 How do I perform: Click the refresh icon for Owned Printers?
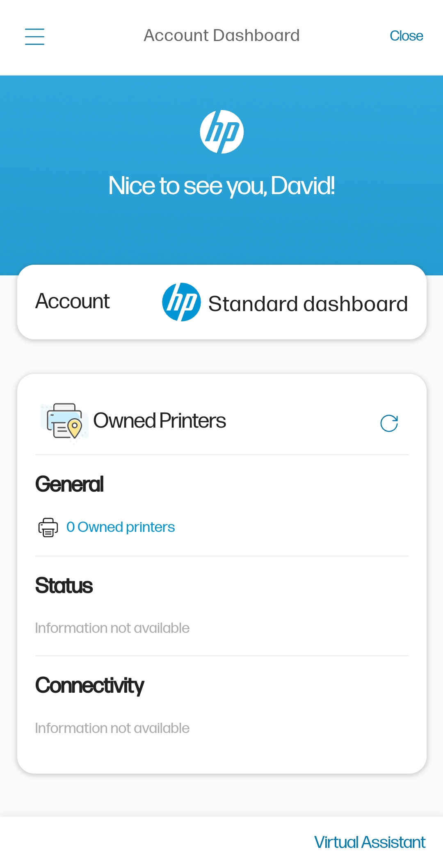click(x=389, y=423)
